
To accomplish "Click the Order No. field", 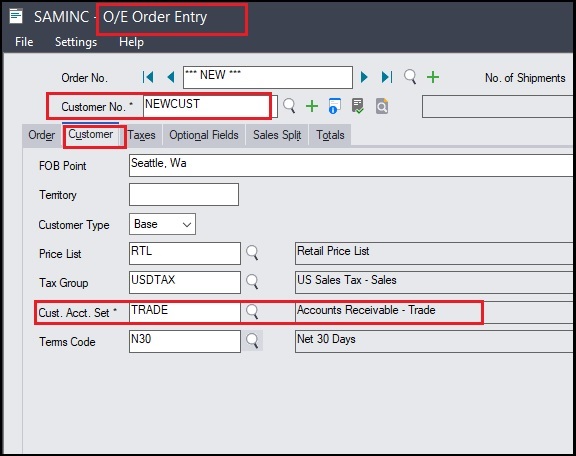I will [268, 77].
